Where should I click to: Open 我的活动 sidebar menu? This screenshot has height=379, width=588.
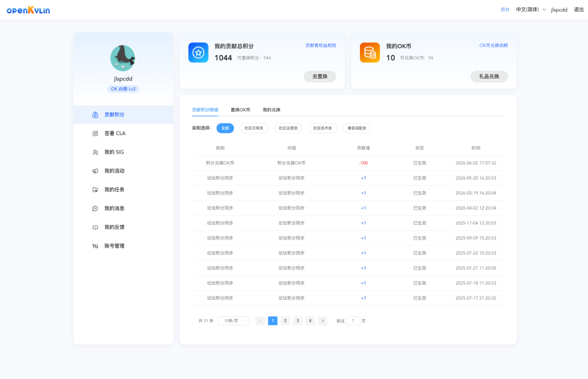tap(124, 171)
